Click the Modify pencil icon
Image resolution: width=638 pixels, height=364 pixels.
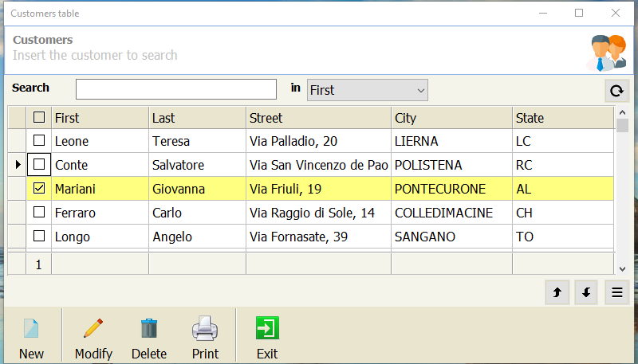click(93, 328)
